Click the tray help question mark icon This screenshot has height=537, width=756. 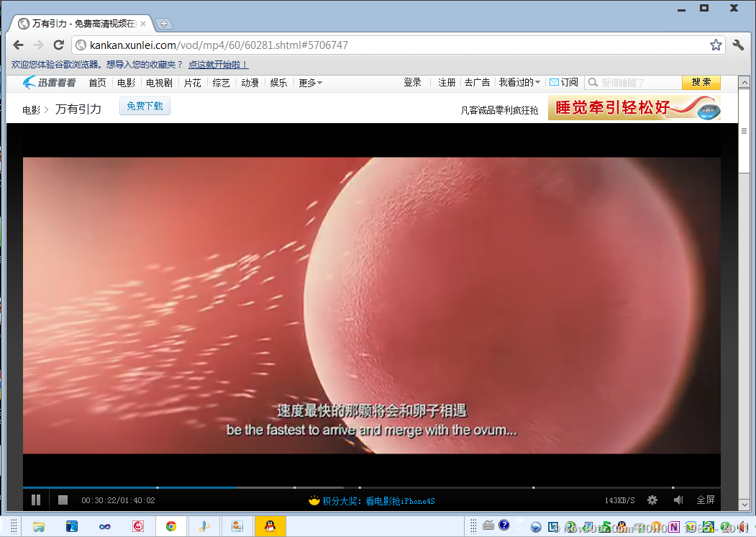504,525
